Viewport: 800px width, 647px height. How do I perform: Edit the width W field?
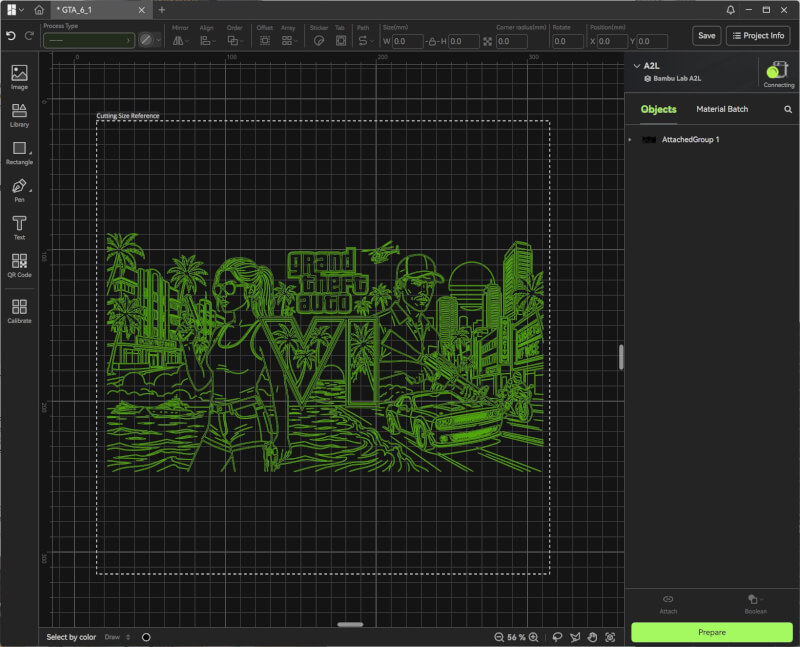coord(407,41)
